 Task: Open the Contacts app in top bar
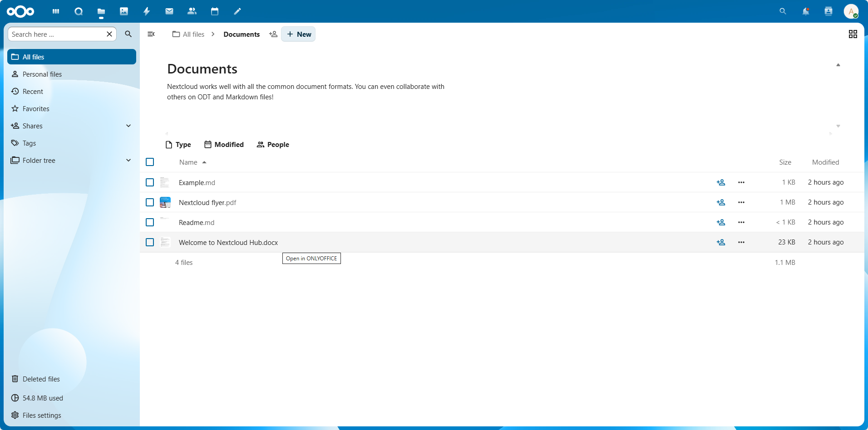click(x=192, y=11)
